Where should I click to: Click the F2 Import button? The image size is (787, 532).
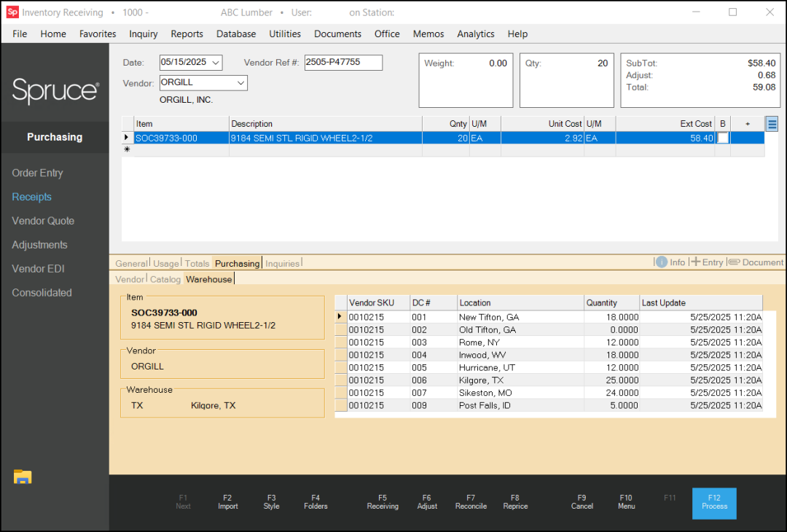(x=228, y=502)
